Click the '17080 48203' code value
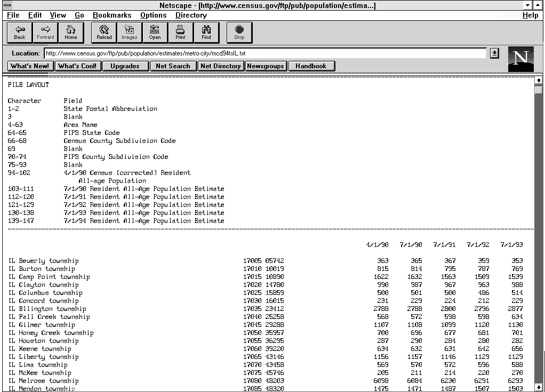This screenshot has width=545, height=392. (x=263, y=380)
